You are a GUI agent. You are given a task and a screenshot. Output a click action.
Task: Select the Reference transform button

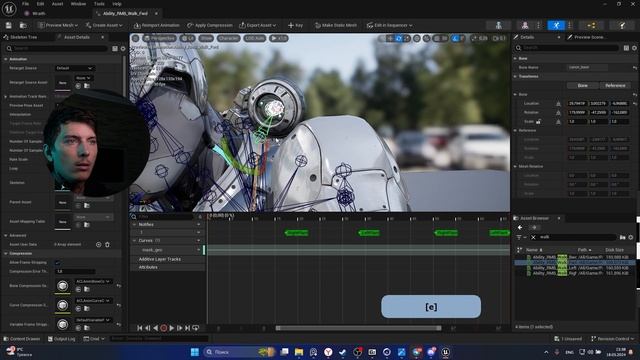[615, 85]
